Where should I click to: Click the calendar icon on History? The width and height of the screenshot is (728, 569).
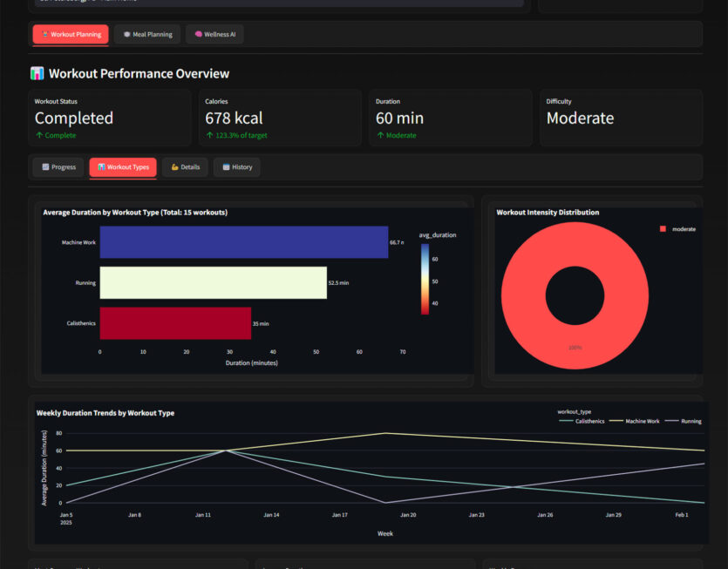pos(226,167)
